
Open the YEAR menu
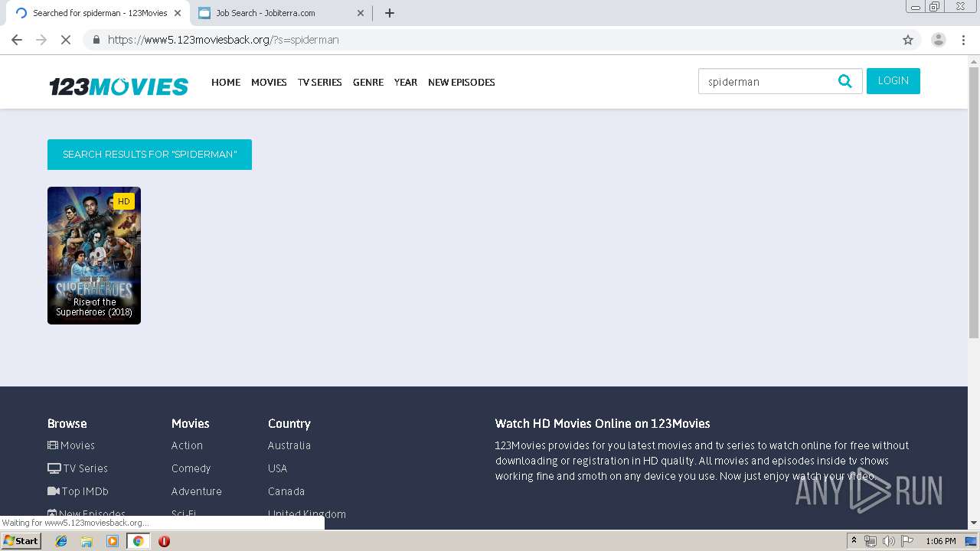[x=406, y=82]
